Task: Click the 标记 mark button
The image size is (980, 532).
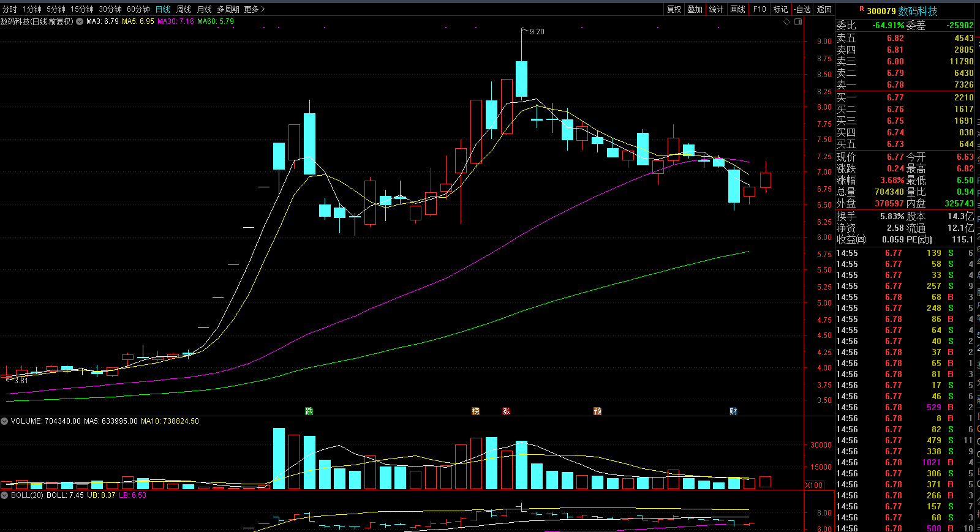Action: [780, 9]
